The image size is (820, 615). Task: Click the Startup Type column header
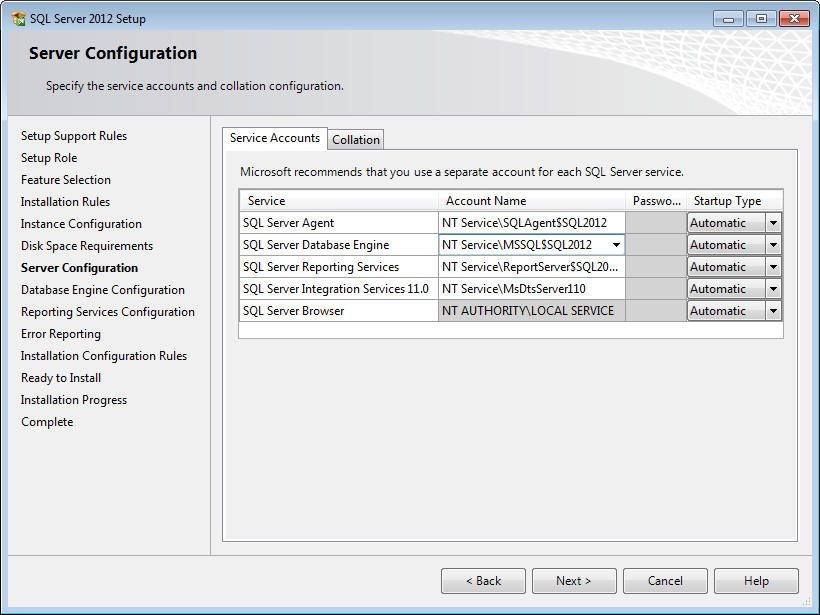[735, 201]
